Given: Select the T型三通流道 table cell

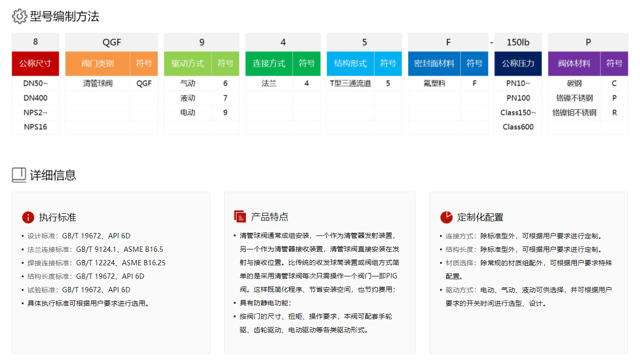Looking at the screenshot, I should pyautogui.click(x=350, y=83).
